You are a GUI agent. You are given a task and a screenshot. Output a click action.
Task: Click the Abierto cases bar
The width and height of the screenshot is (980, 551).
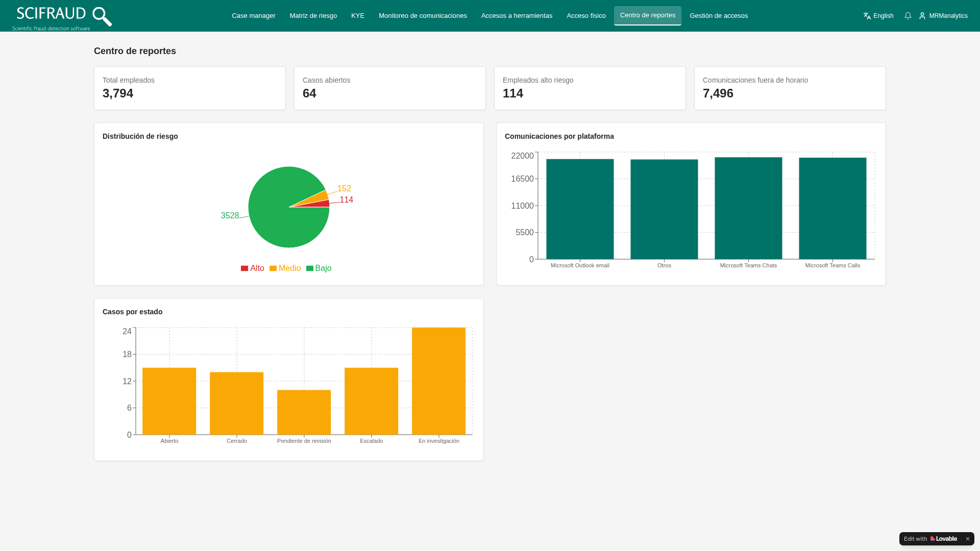[169, 402]
